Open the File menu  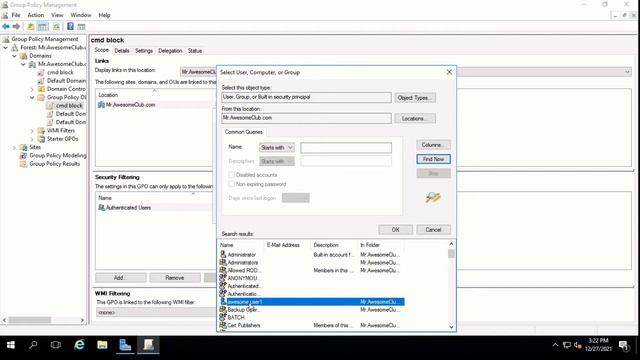(16, 15)
